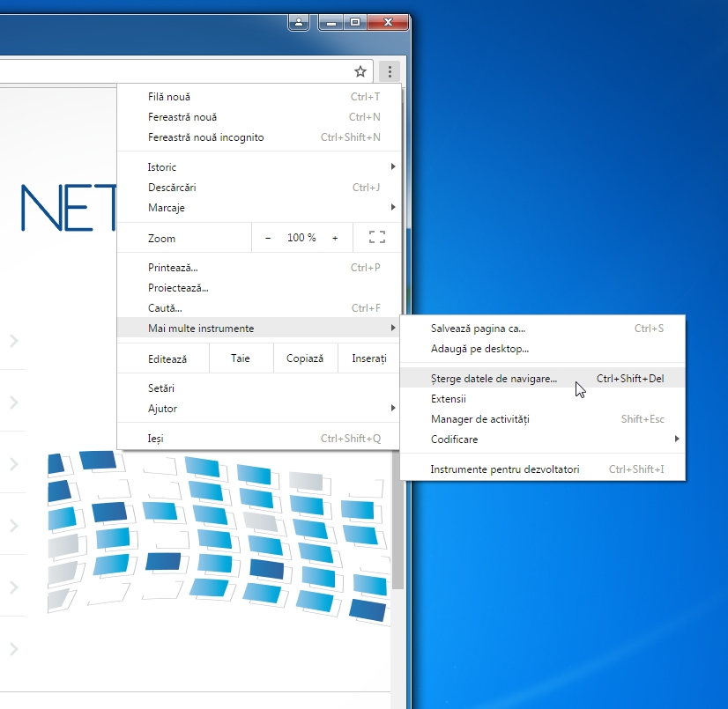Click the three-dot Chrome menu icon
The width and height of the screenshot is (728, 709).
(390, 71)
